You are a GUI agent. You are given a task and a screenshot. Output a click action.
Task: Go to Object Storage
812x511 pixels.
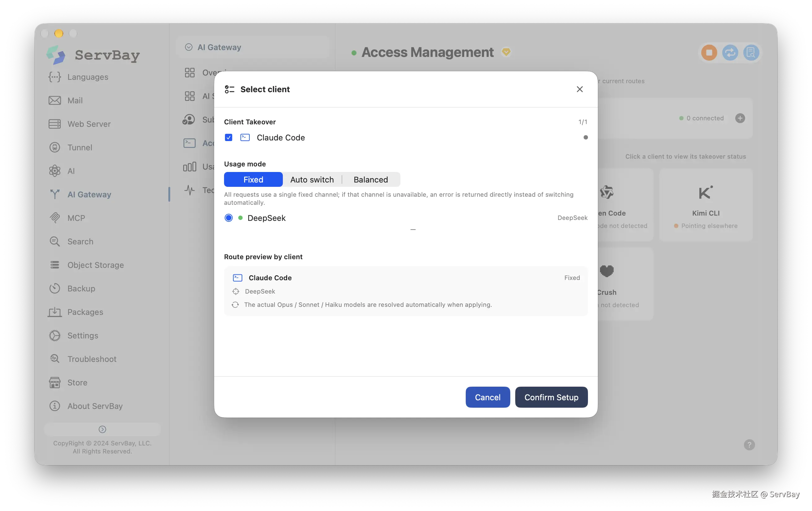pyautogui.click(x=86, y=265)
